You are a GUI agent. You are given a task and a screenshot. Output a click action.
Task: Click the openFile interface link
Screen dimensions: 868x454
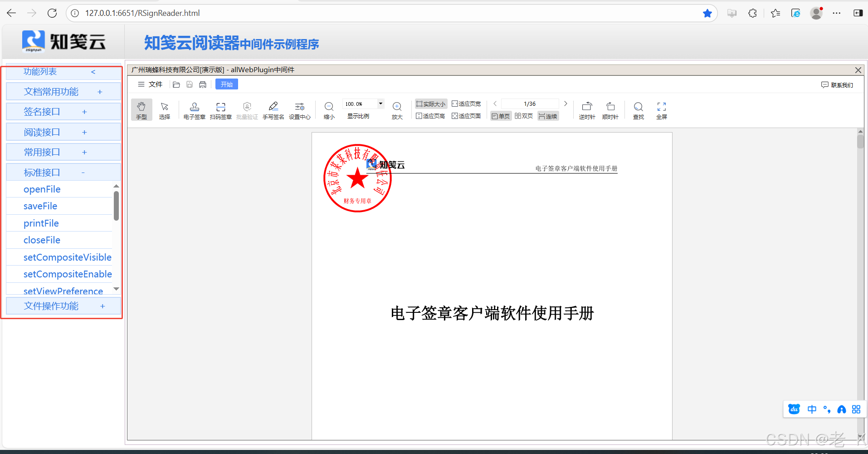tap(42, 189)
